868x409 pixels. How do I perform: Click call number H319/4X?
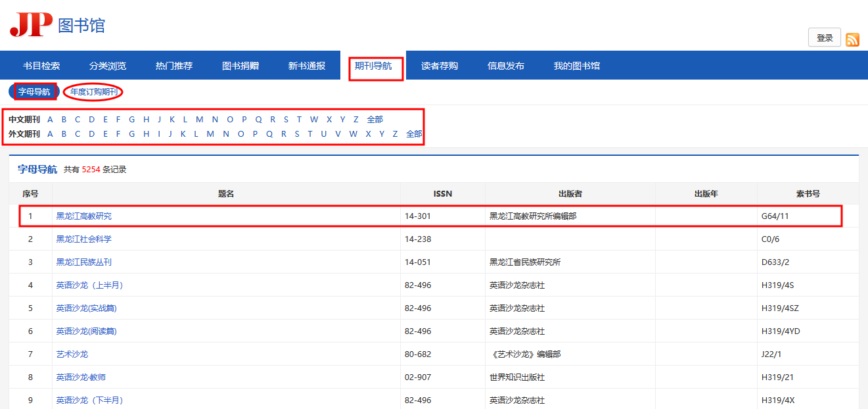point(778,400)
